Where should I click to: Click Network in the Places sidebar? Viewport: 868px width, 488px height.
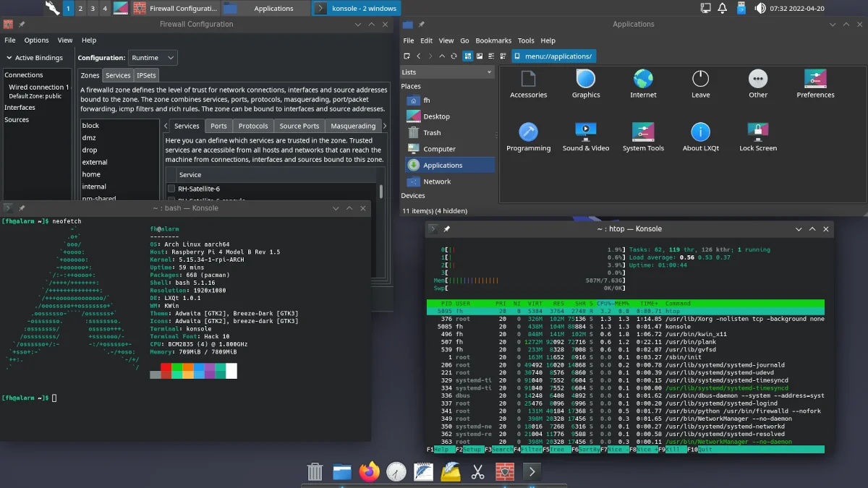(x=436, y=181)
